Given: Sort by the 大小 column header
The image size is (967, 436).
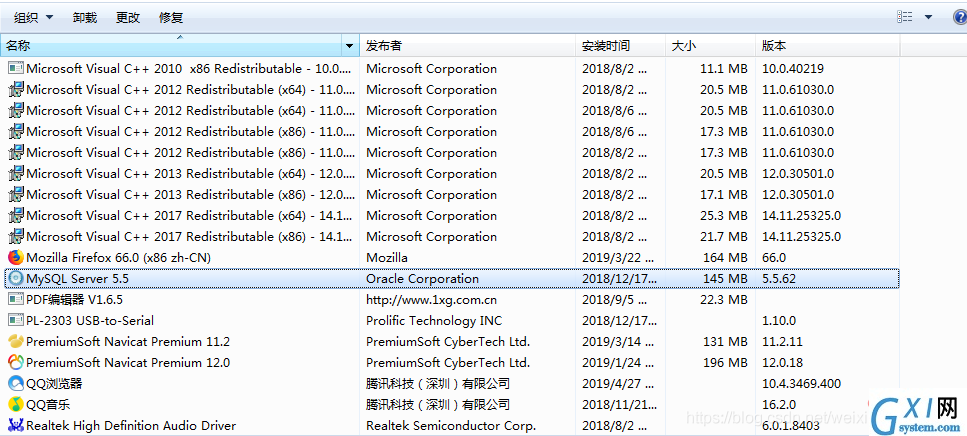Looking at the screenshot, I should pyautogui.click(x=710, y=46).
